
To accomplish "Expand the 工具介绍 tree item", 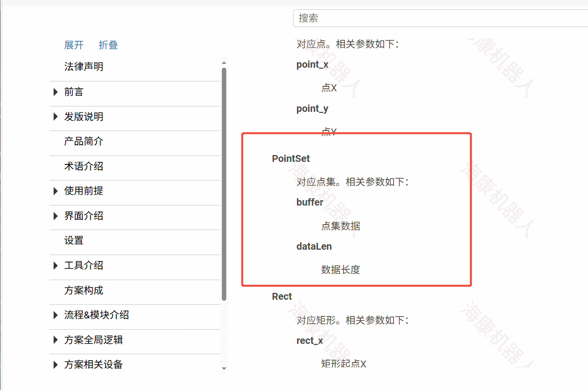I will [x=55, y=265].
